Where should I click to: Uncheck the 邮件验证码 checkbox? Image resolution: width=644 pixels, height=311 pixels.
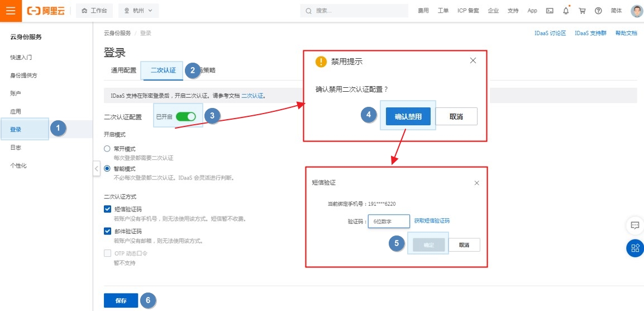[107, 231]
